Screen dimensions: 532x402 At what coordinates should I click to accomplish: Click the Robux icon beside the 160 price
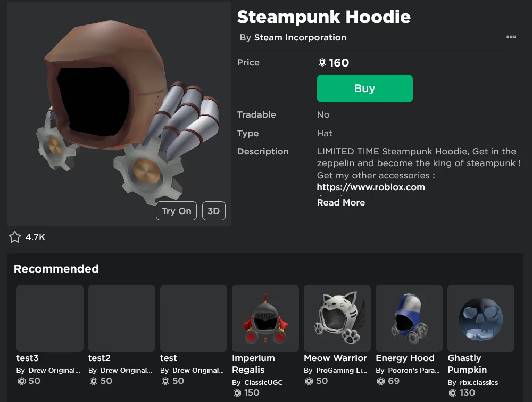(323, 62)
